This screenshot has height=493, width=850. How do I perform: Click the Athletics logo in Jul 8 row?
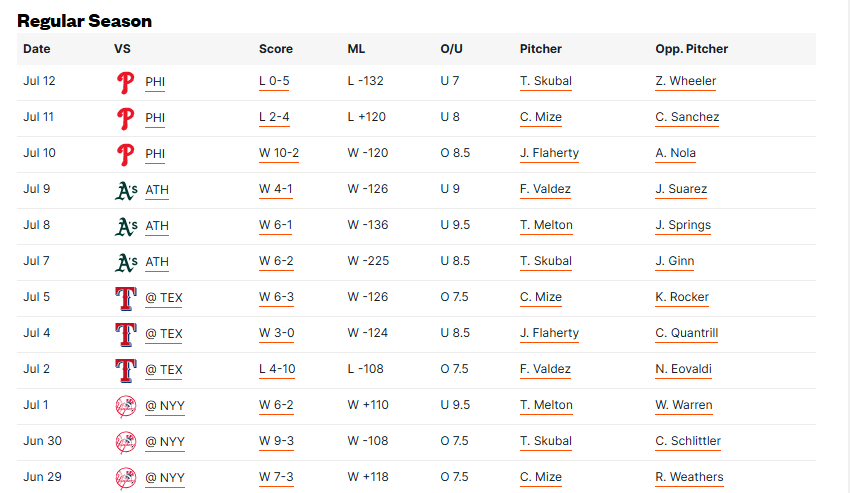click(126, 227)
